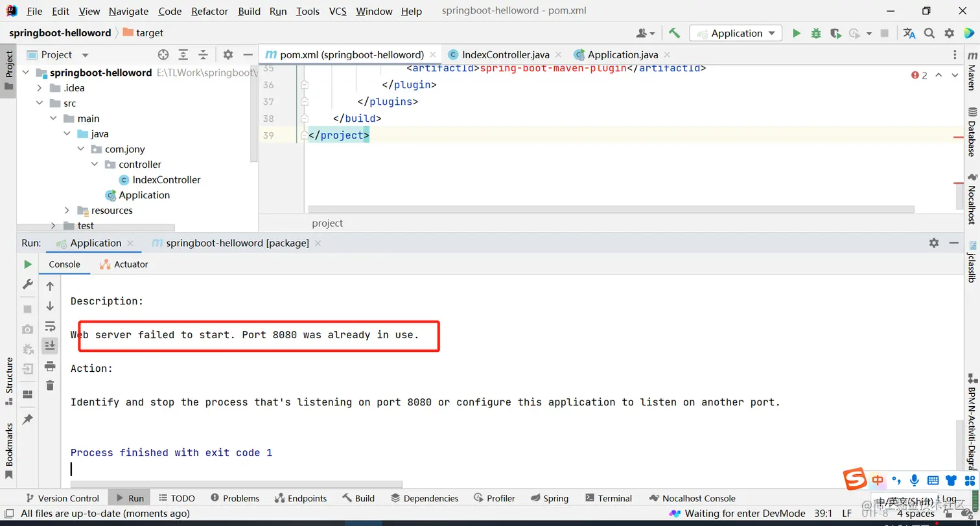
Task: Expand the resources folder
Action: (67, 211)
